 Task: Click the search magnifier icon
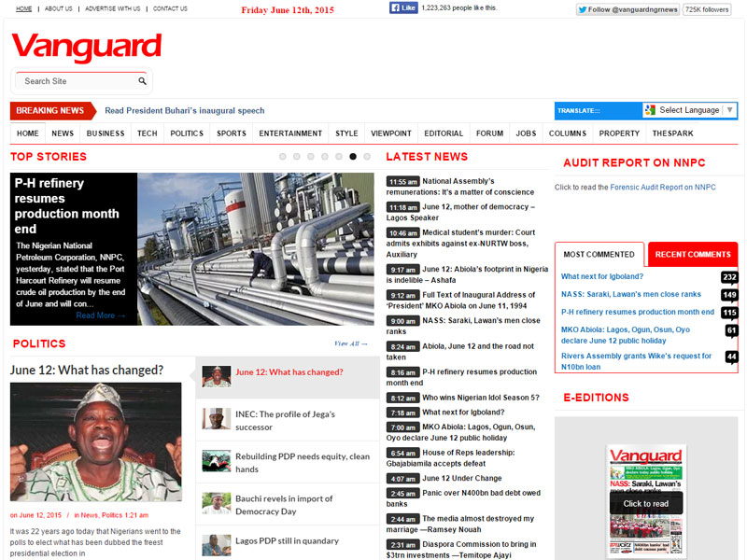pyautogui.click(x=142, y=81)
